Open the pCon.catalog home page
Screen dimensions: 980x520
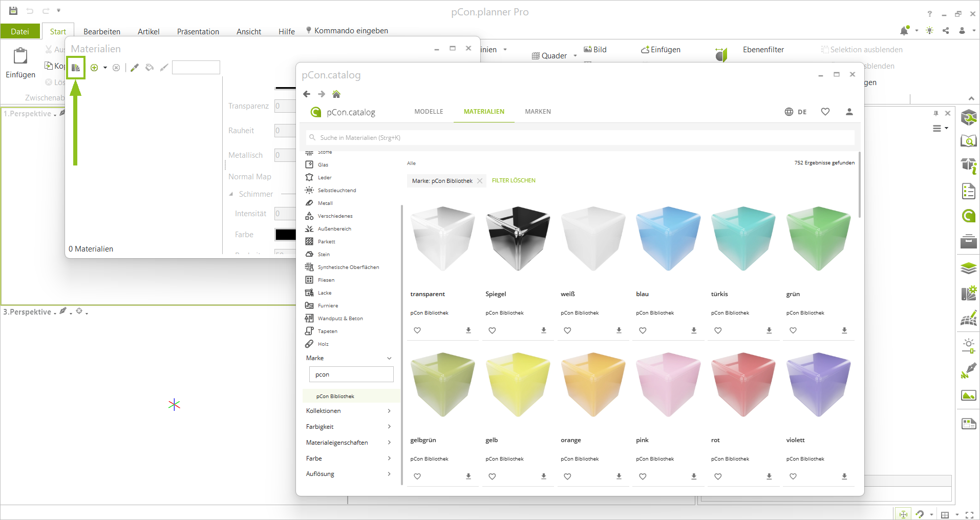[x=336, y=94]
